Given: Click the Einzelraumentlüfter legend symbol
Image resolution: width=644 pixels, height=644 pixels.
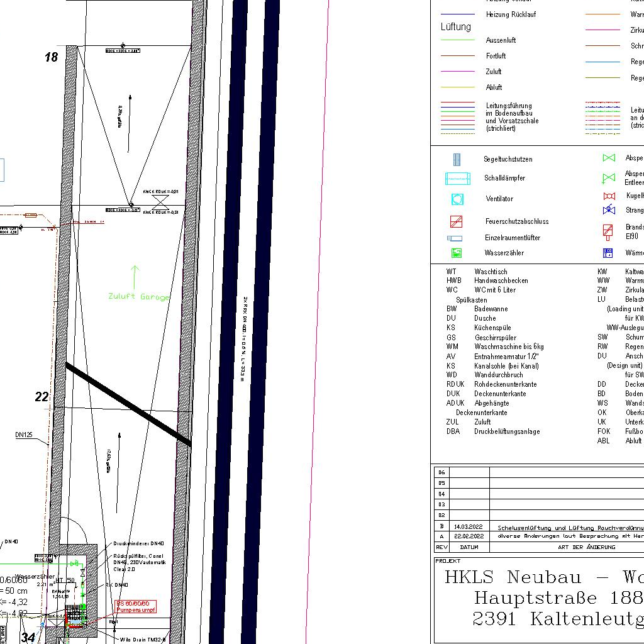Looking at the screenshot, I should click(x=454, y=238).
